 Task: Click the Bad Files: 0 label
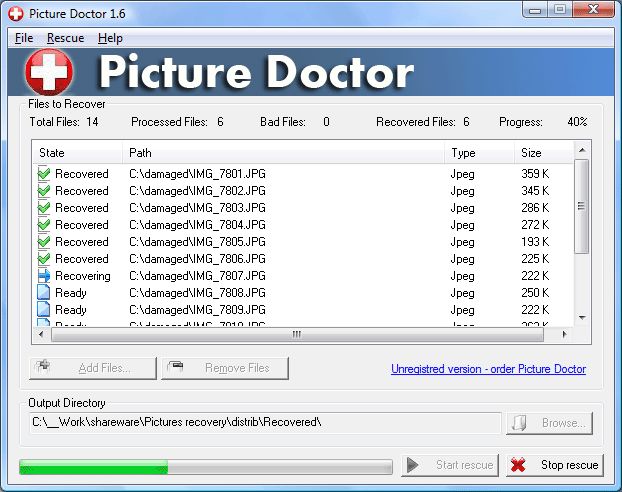pyautogui.click(x=295, y=122)
